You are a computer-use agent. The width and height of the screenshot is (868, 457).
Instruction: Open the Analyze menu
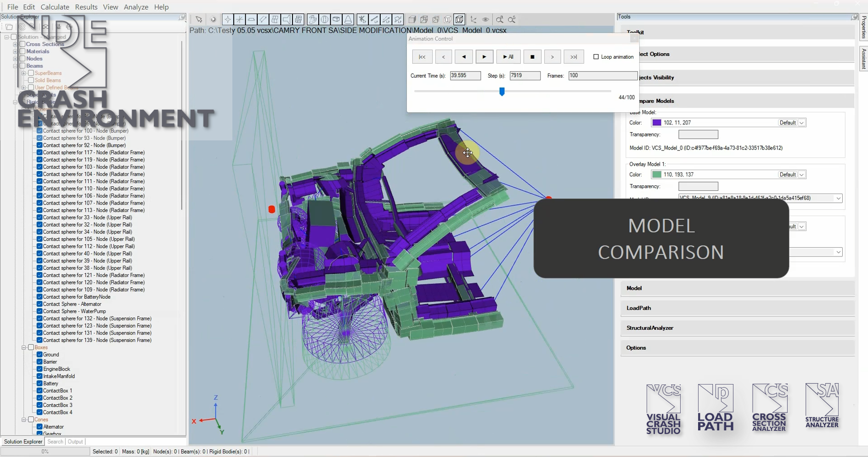pyautogui.click(x=136, y=7)
